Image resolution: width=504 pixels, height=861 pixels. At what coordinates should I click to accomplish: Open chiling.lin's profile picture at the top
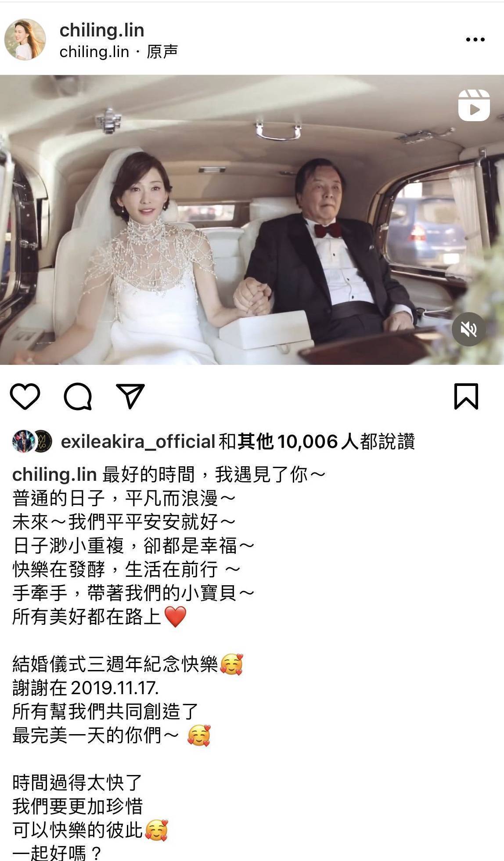[25, 40]
